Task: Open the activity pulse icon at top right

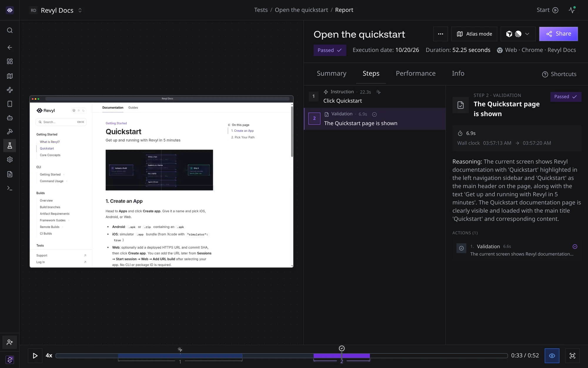Action: [572, 10]
